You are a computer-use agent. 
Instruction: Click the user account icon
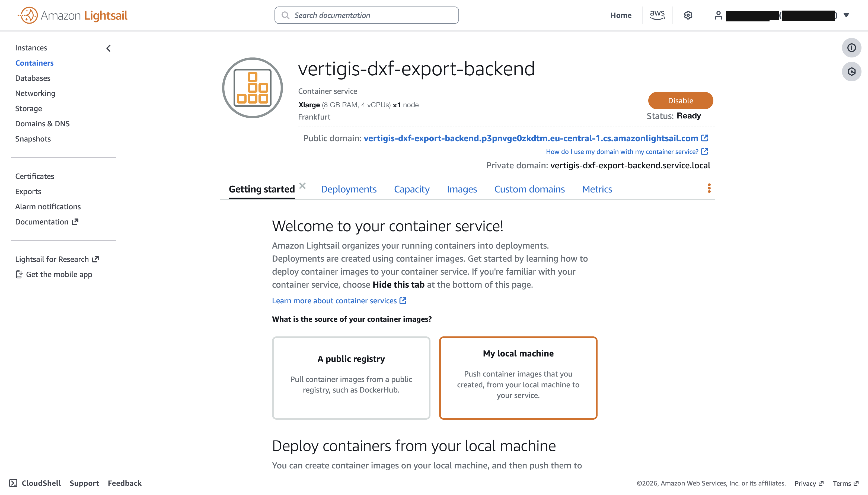718,15
